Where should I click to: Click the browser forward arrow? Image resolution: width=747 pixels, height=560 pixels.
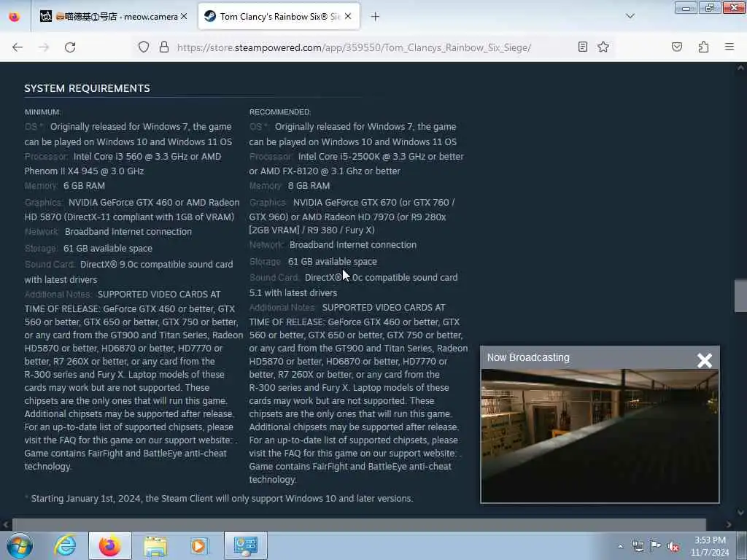44,47
